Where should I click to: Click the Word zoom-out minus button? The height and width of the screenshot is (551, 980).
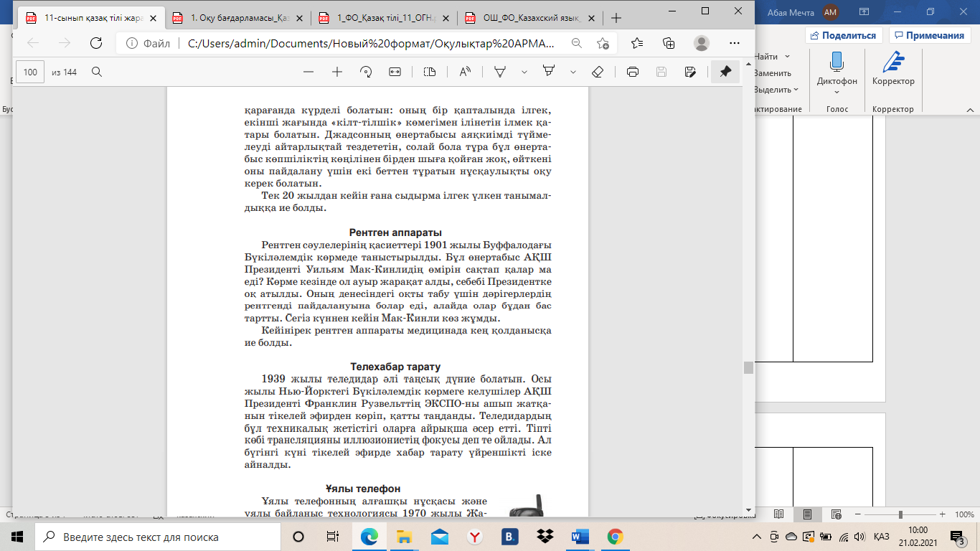[857, 514]
